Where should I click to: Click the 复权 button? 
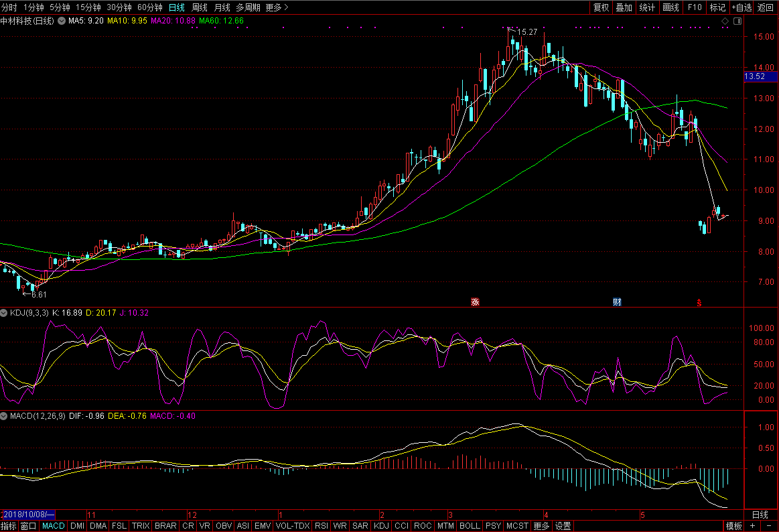(601, 7)
